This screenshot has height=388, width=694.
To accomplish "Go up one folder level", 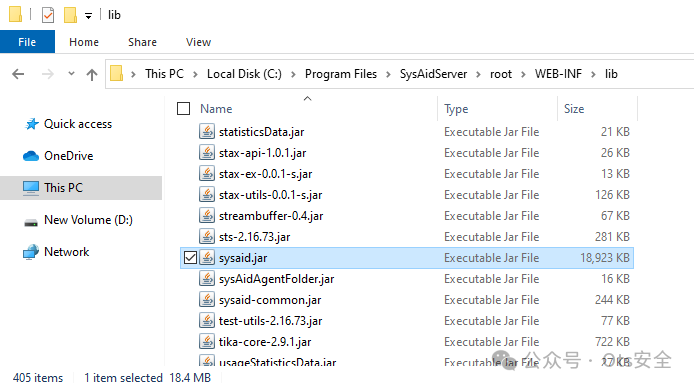I will [x=92, y=74].
